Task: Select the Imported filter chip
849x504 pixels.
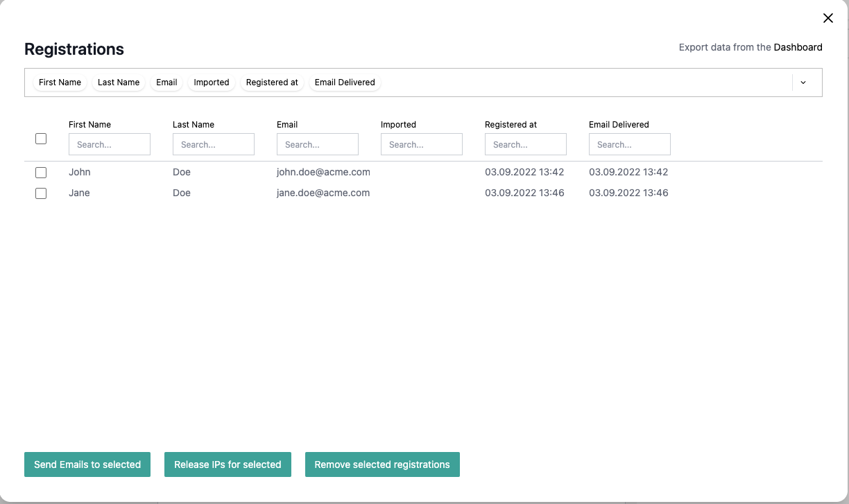Action: [211, 82]
